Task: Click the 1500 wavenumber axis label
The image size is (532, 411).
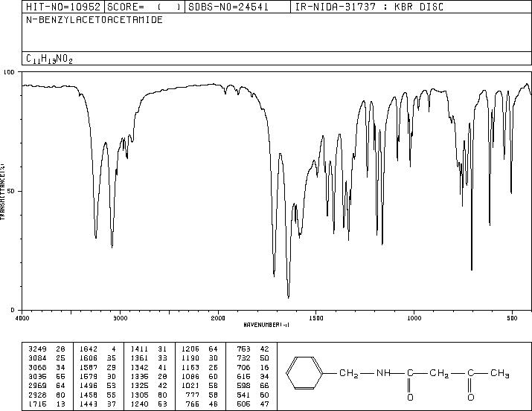Action: 316,318
